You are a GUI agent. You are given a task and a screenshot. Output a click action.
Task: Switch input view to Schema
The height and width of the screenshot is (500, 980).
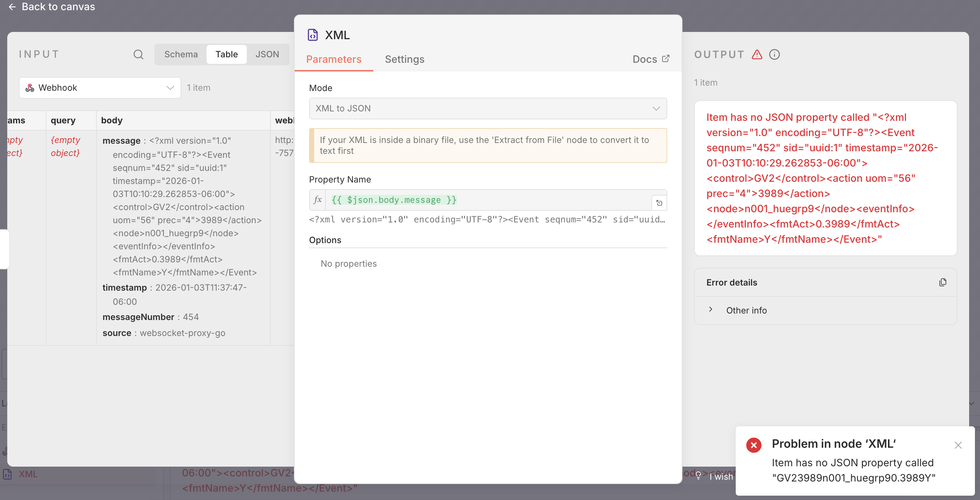pyautogui.click(x=181, y=54)
